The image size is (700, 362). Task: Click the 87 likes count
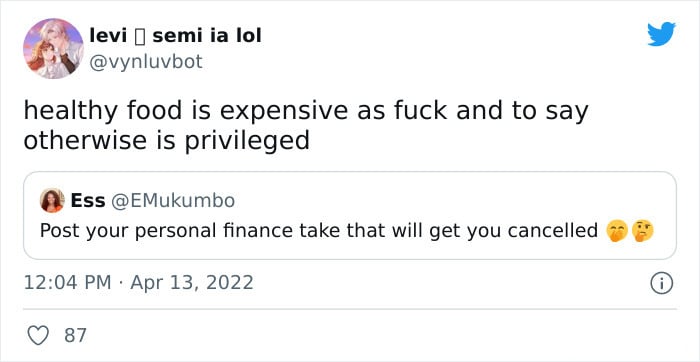tap(75, 335)
